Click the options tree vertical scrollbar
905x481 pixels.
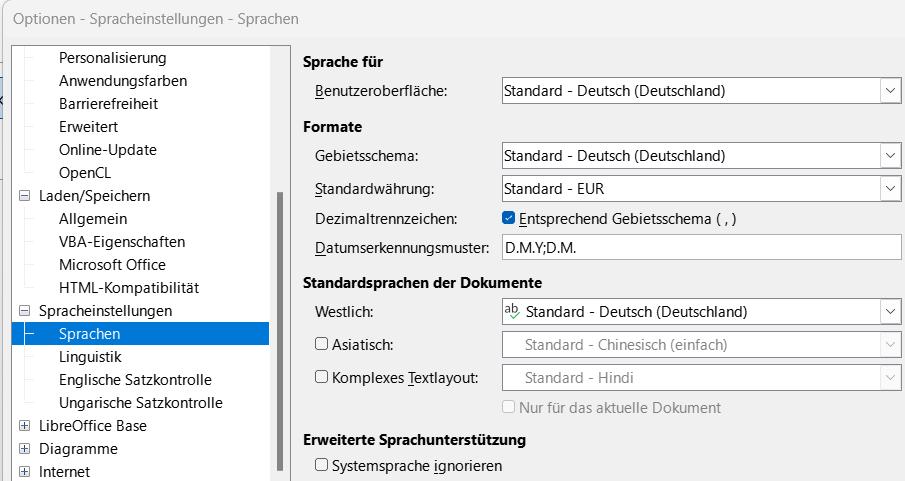(279, 330)
